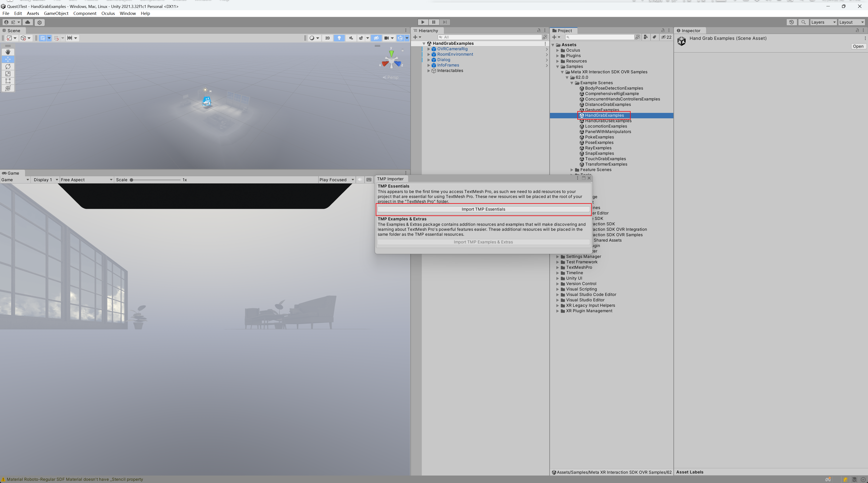The width and height of the screenshot is (868, 483).
Task: Toggle grid snapping button in Scene
Action: [56, 38]
